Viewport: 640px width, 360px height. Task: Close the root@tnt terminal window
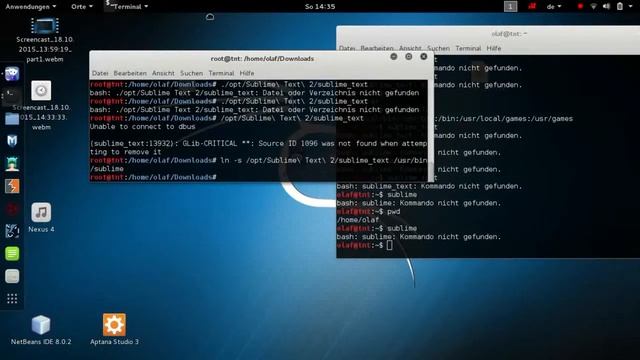424,57
